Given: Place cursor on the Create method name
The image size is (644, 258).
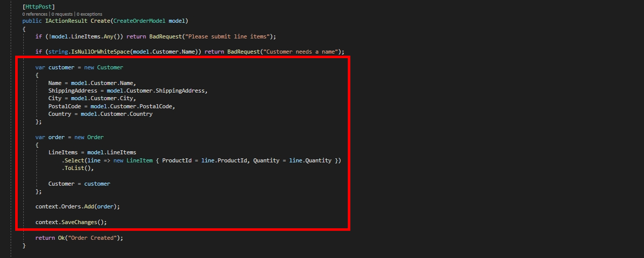Looking at the screenshot, I should [101, 21].
